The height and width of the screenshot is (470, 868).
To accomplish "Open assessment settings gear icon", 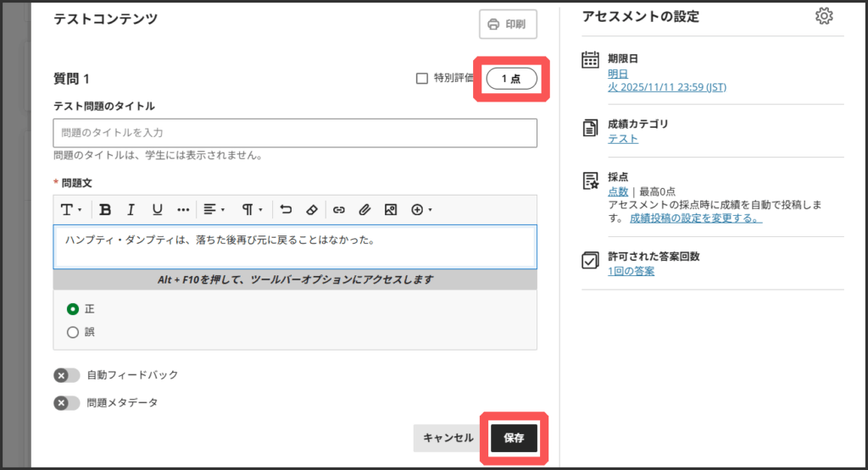I will click(x=823, y=17).
